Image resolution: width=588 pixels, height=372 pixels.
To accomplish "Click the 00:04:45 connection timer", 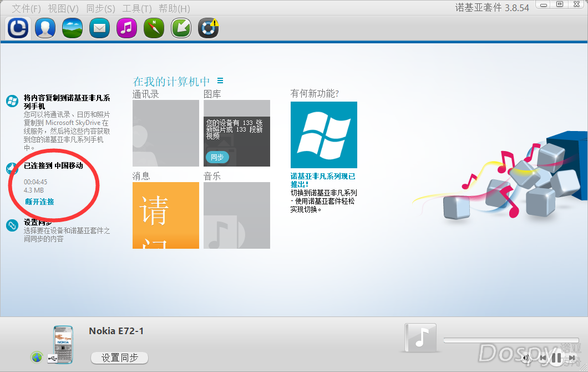I will (x=36, y=182).
